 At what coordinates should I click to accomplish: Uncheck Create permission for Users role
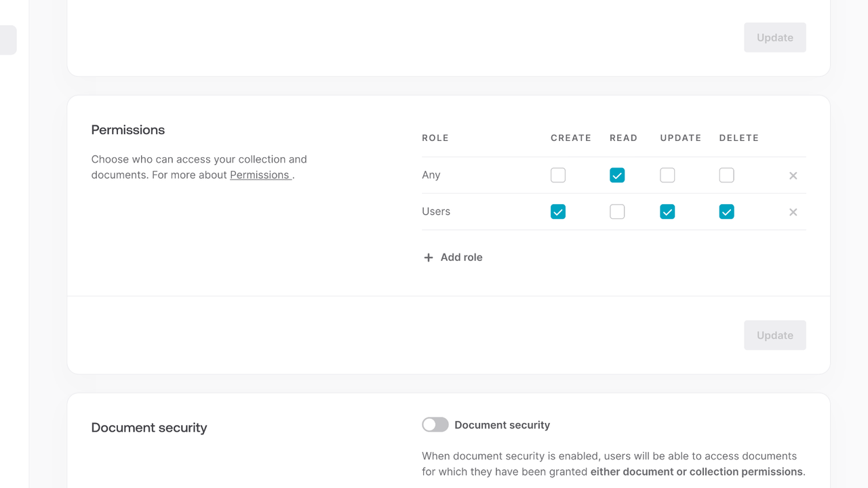click(x=558, y=212)
